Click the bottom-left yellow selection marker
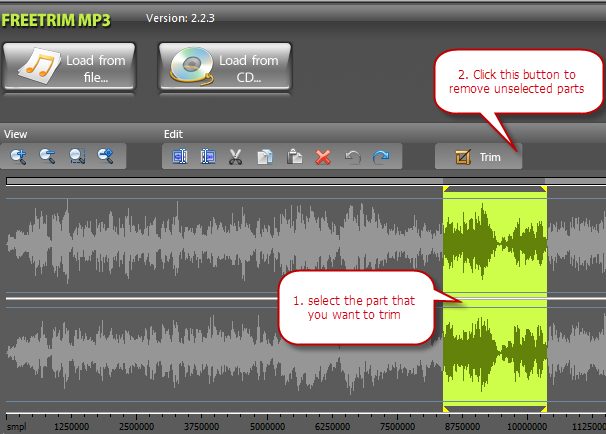606x434 pixels. [446, 409]
